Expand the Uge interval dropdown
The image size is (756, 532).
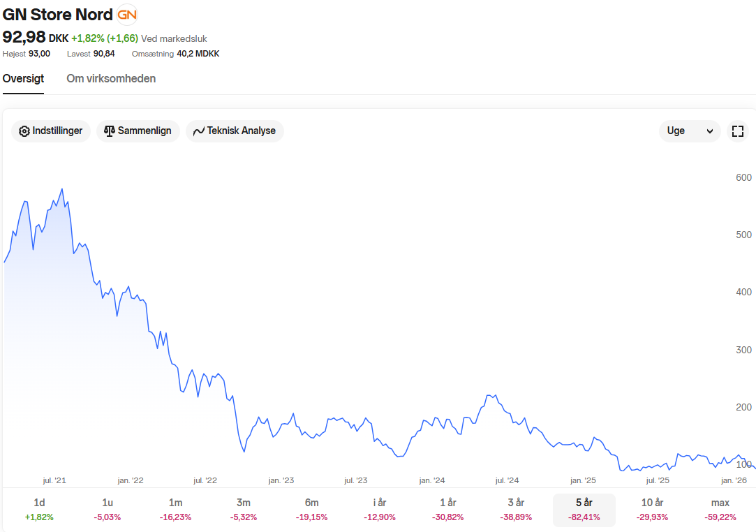coord(690,131)
